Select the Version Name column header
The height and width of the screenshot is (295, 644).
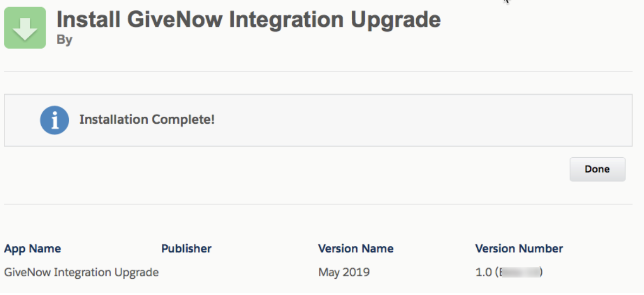click(x=356, y=249)
